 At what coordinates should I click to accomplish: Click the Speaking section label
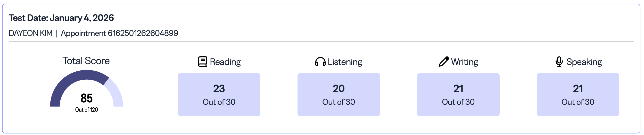tap(584, 62)
